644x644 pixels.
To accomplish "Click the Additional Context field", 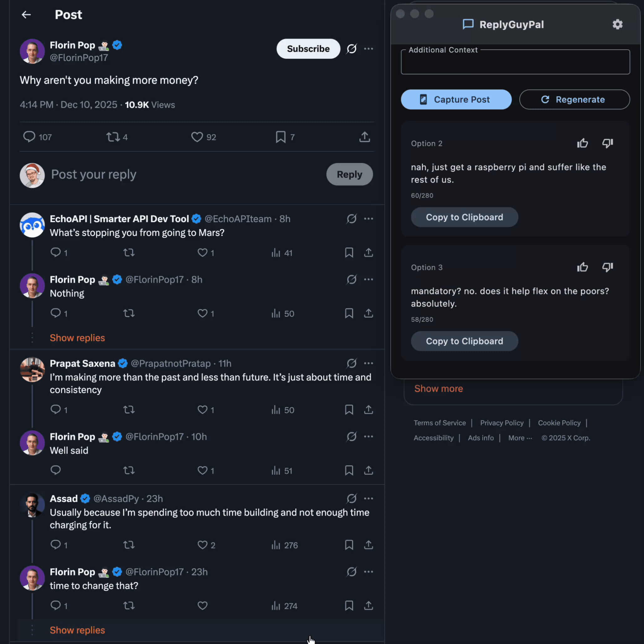I will 515,63.
